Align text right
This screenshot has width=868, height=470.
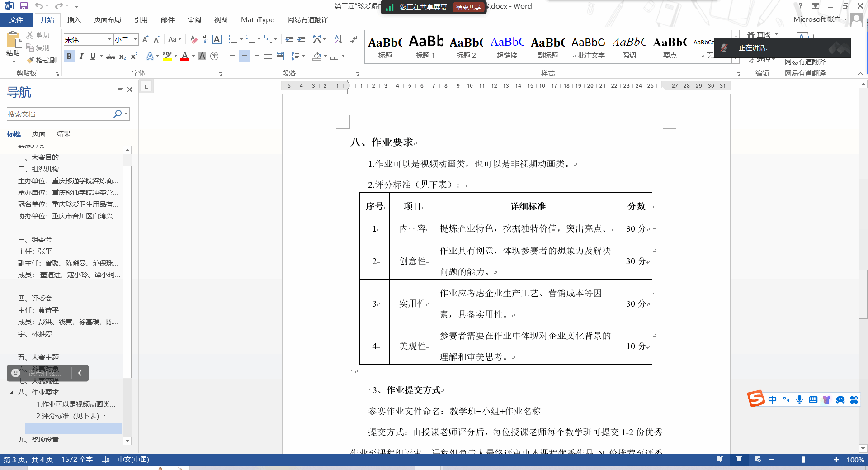(256, 56)
